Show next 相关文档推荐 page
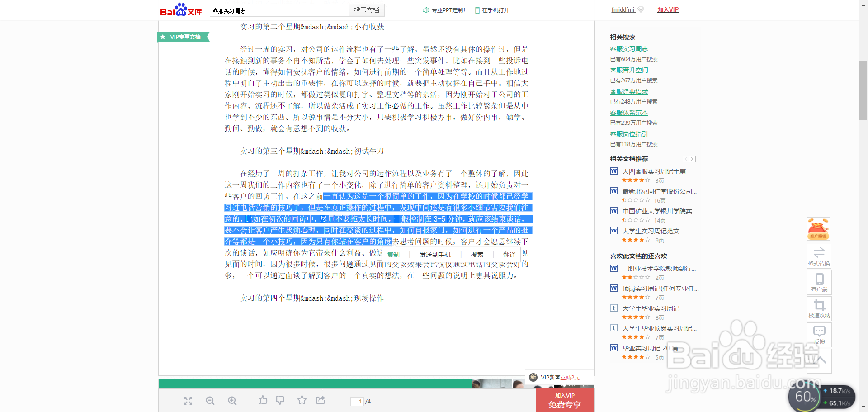The height and width of the screenshot is (412, 868). click(x=692, y=159)
